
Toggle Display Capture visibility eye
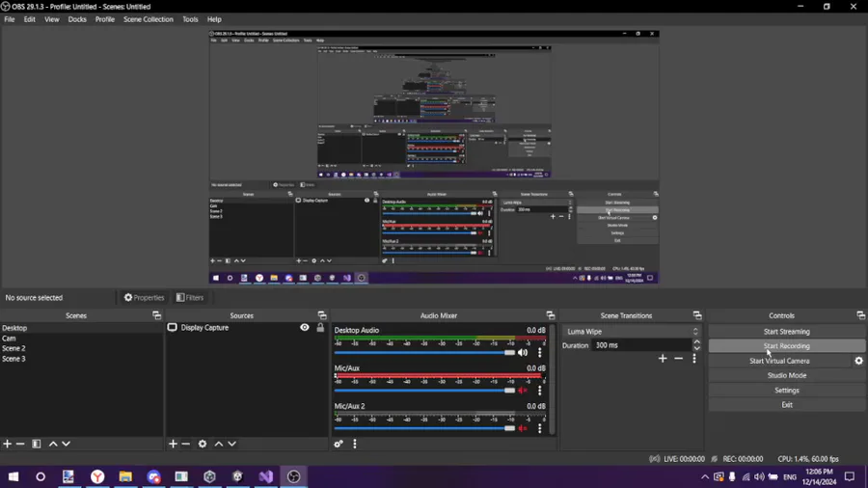305,328
